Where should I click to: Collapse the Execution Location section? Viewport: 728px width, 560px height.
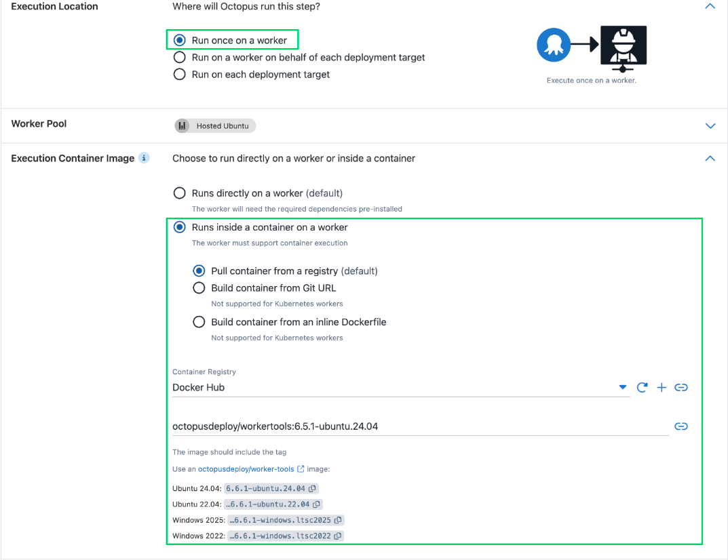coord(710,7)
